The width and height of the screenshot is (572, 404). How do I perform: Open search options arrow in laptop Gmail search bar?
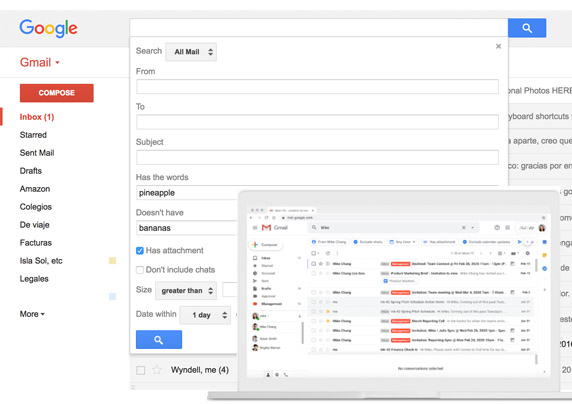coord(473,228)
